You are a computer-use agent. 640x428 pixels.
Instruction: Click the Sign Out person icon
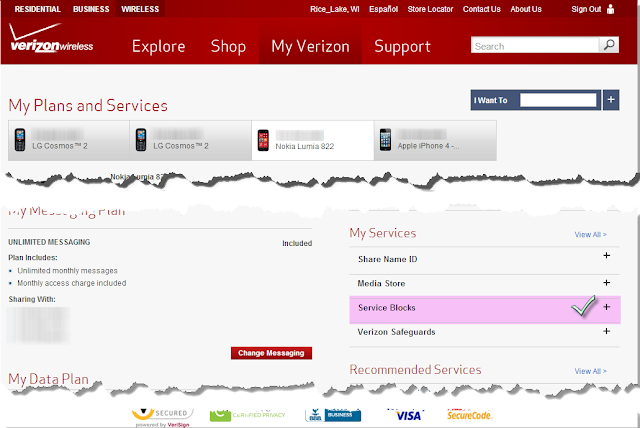610,9
